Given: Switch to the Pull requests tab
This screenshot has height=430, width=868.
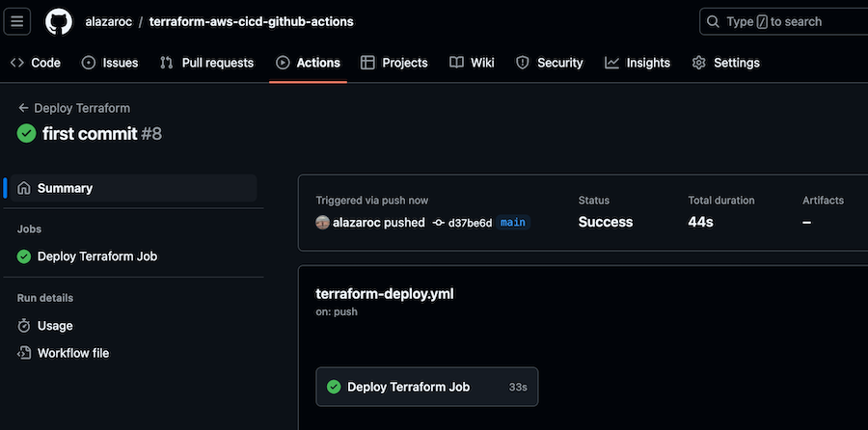Looking at the screenshot, I should [206, 63].
